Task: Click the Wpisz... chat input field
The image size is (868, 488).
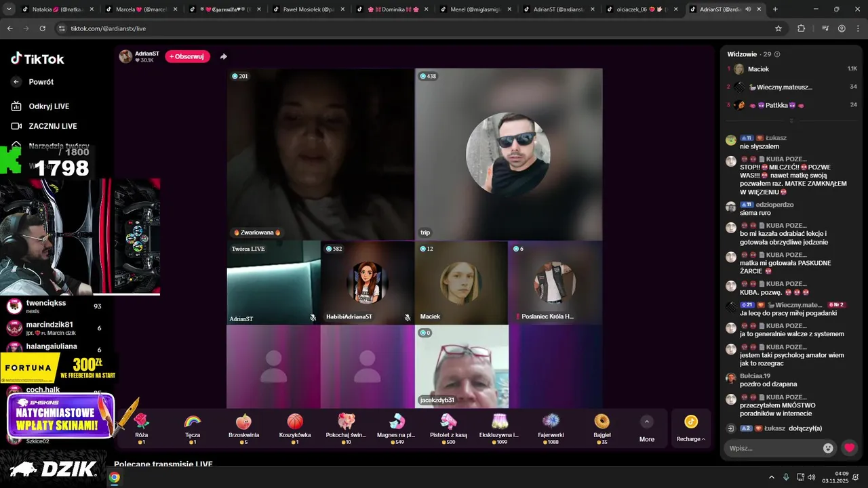Action: [772, 448]
